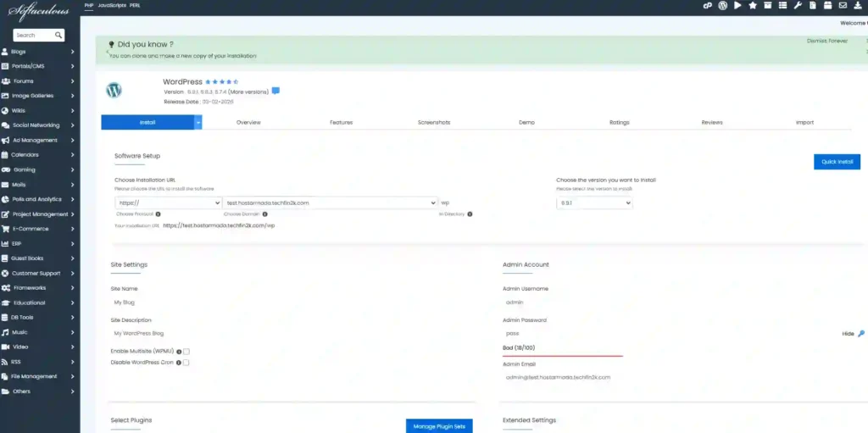Click the Softaculous logo
Viewport: 868px width, 433px height.
(x=39, y=10)
